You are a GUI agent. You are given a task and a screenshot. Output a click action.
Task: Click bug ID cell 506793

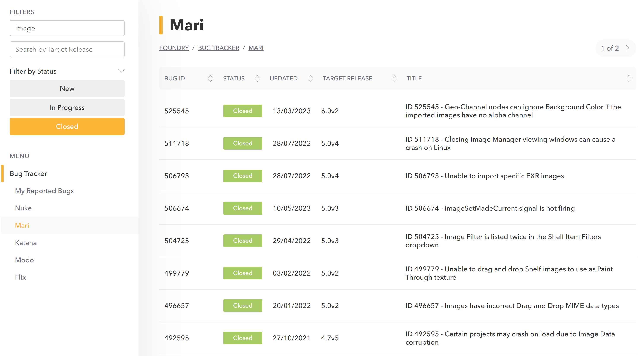(x=177, y=176)
